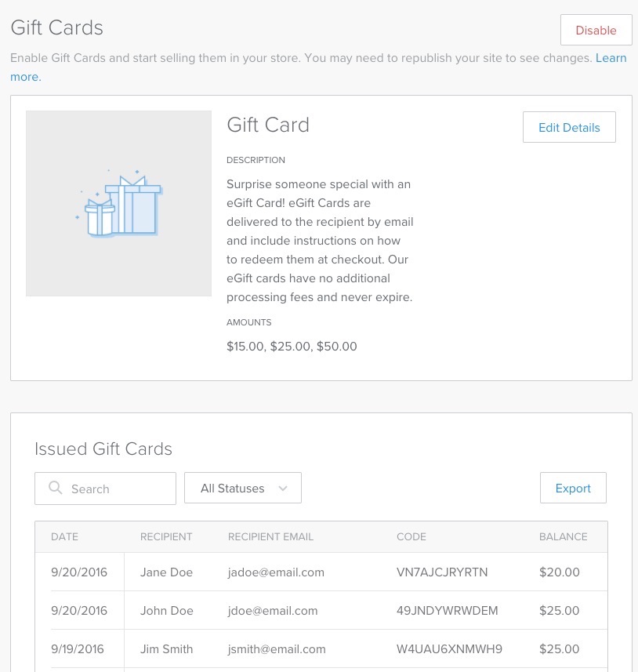Viewport: 638px width, 672px height.
Task: Click the RECIPIENT column header
Action: 166,536
